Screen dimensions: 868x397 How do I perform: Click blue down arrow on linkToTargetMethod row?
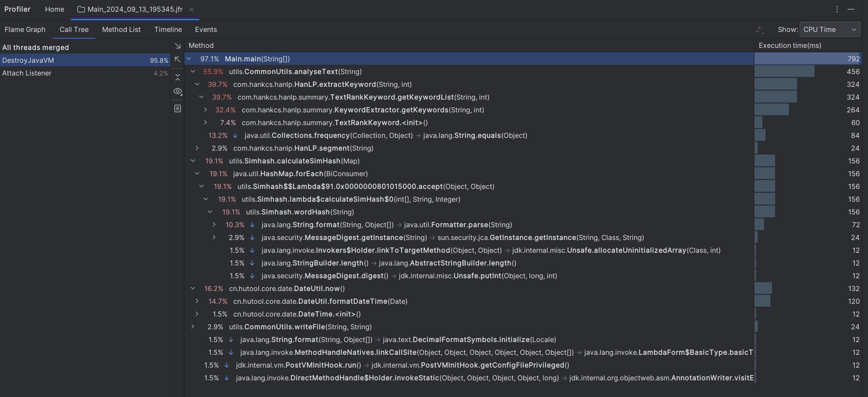[252, 250]
